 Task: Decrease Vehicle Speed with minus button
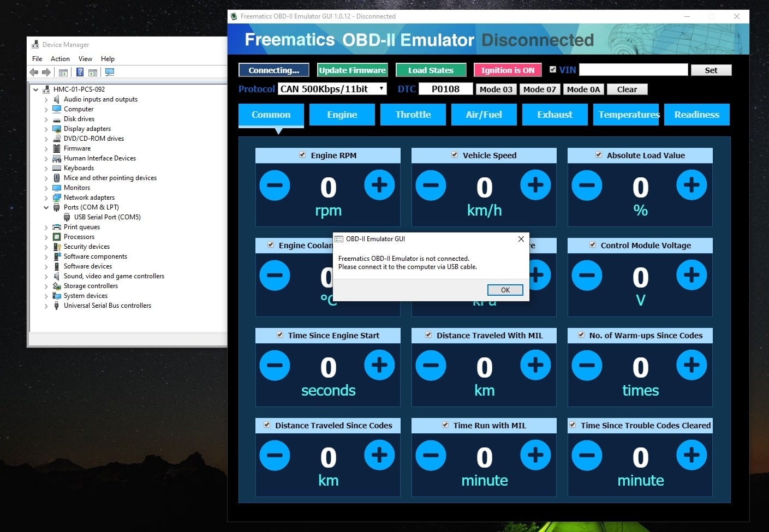point(431,185)
